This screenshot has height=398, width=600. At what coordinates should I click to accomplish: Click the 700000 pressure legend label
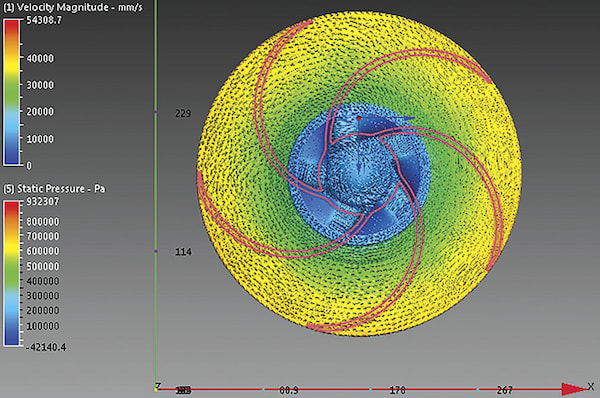(42, 236)
